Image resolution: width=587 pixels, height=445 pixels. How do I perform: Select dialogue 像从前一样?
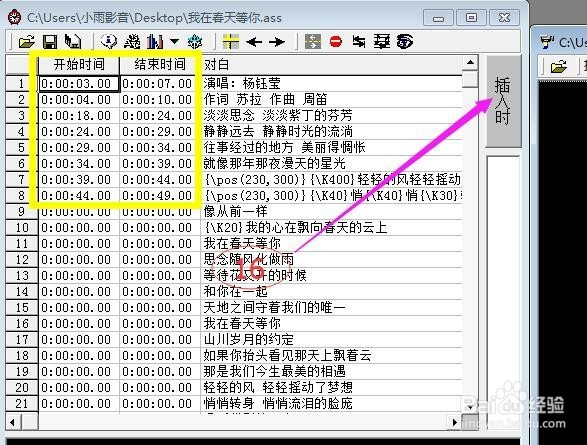click(x=332, y=211)
